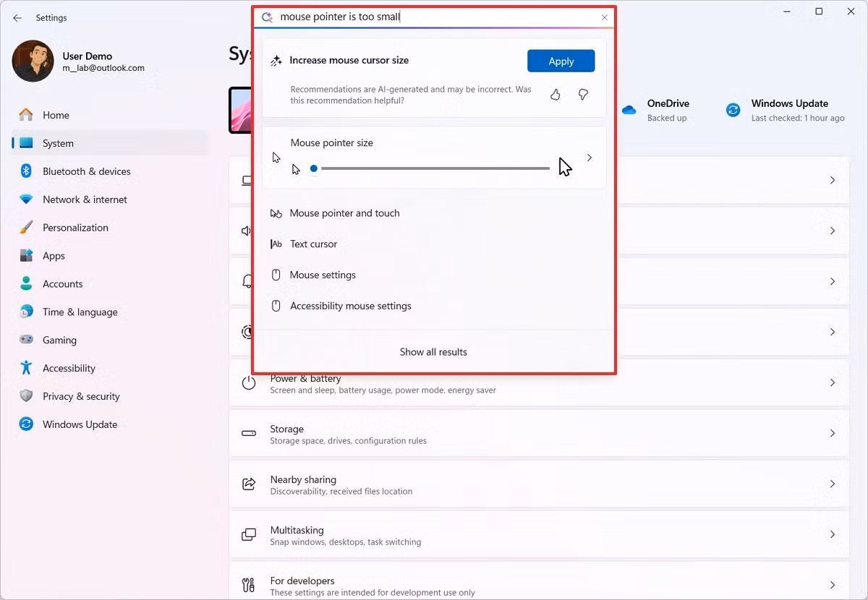Click the OneDrive cloud icon
The height and width of the screenshot is (600, 868).
click(628, 110)
